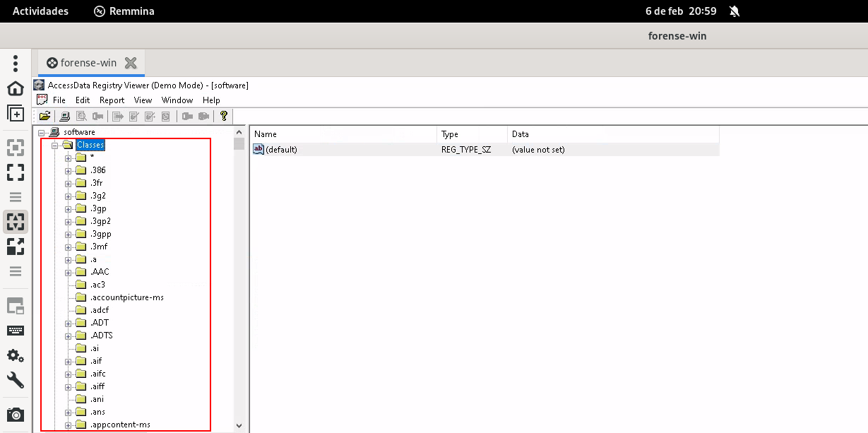Close the forense-win tab with X
The image size is (868, 433).
131,63
